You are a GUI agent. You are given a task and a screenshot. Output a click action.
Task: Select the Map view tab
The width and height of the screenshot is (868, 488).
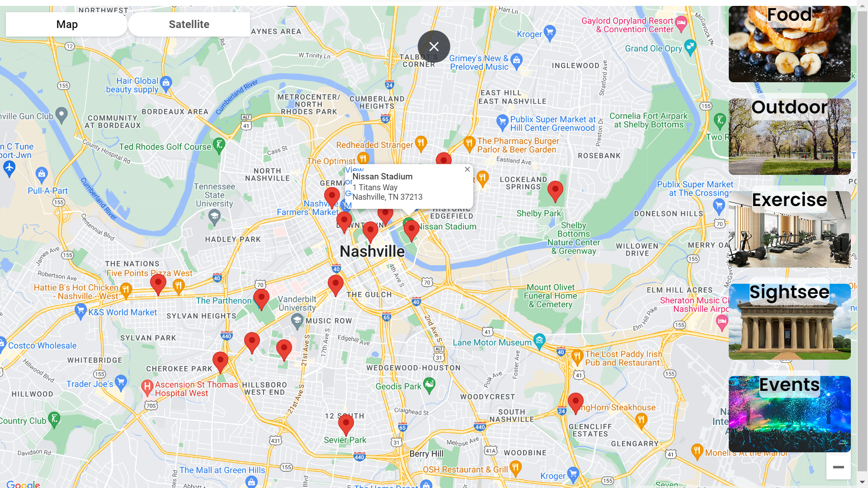point(67,24)
